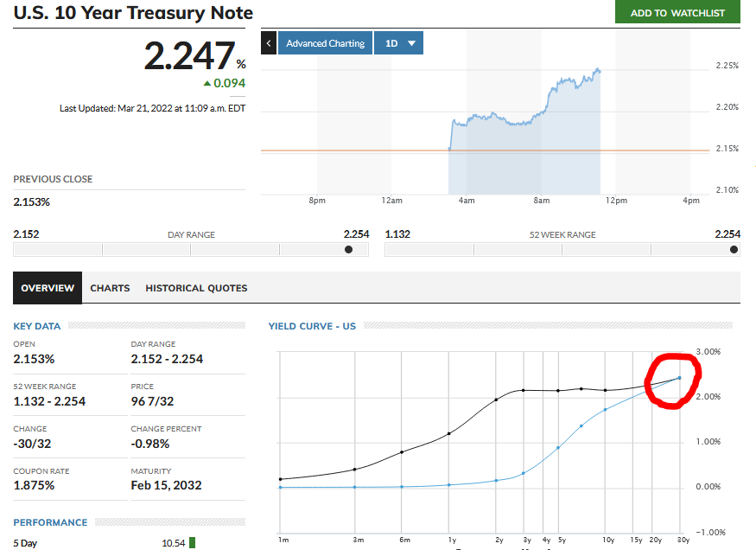Click the Key Data 52 week range 1.132 - 2.254
Viewport: 756px width, 550px height.
tap(49, 401)
